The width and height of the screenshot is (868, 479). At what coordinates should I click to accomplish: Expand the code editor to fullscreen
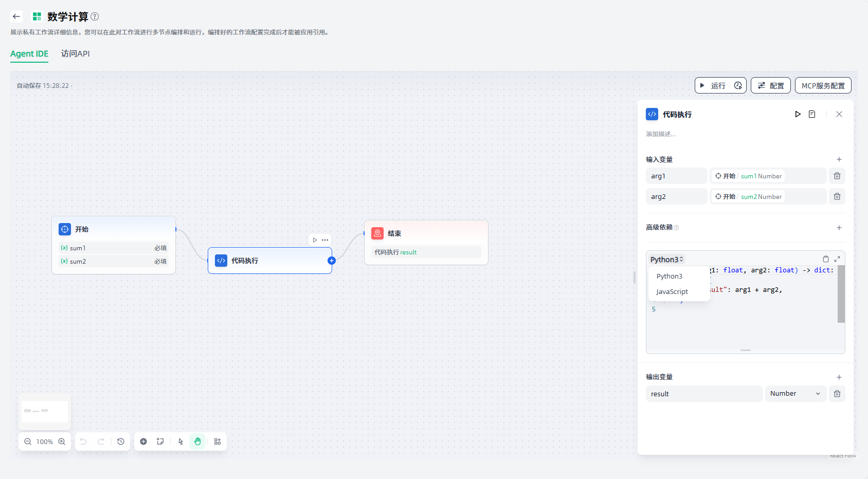tap(837, 259)
